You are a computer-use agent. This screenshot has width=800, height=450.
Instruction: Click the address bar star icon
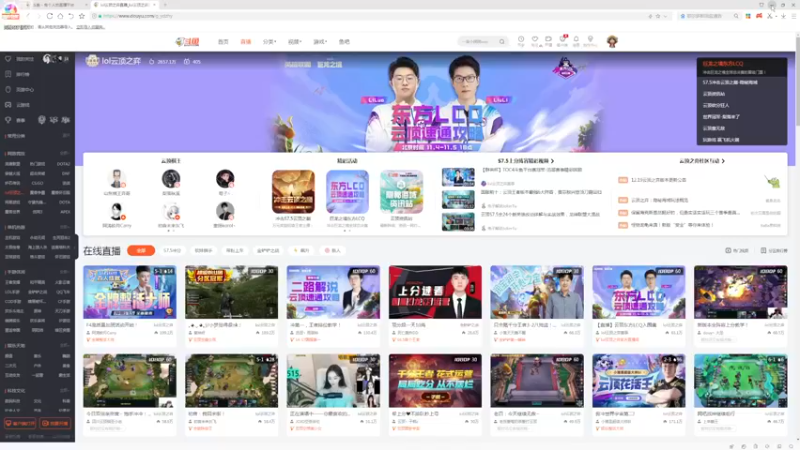[x=658, y=16]
